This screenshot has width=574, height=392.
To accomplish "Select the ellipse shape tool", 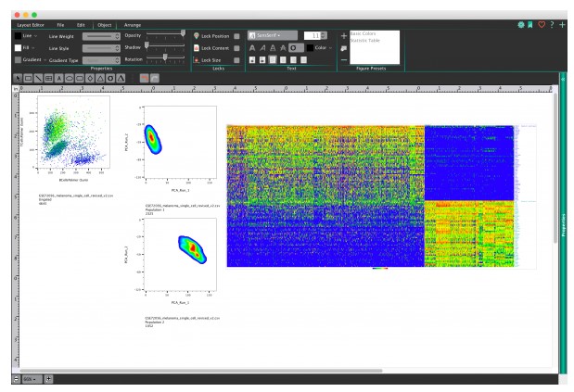I will tap(70, 78).
